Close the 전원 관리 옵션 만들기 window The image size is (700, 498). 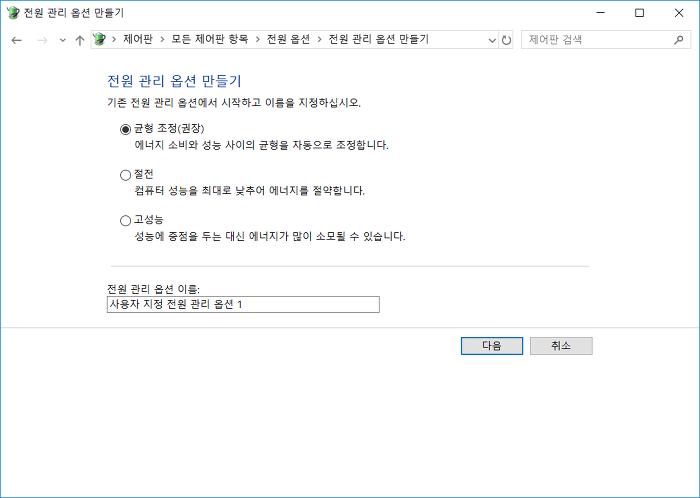pyautogui.click(x=679, y=13)
